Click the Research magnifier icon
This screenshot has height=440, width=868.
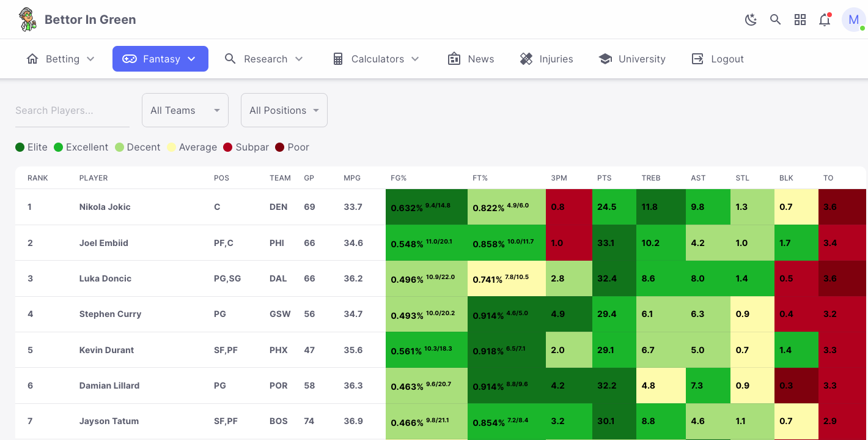230,59
